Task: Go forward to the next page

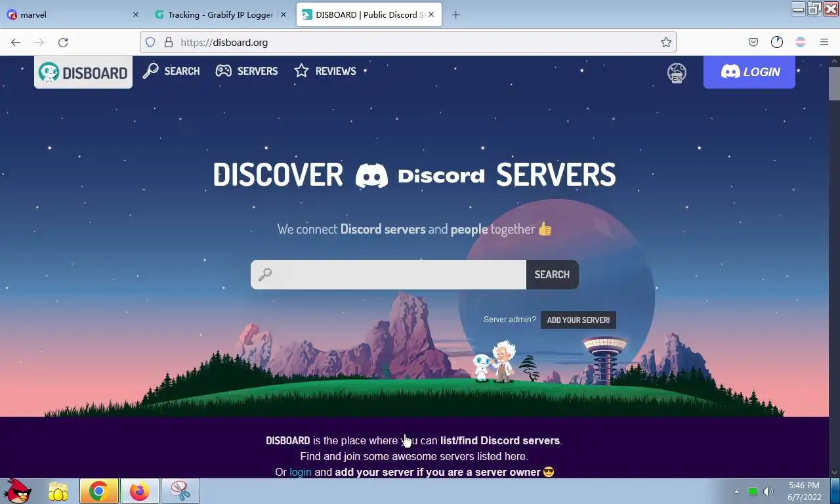Action: (x=39, y=42)
